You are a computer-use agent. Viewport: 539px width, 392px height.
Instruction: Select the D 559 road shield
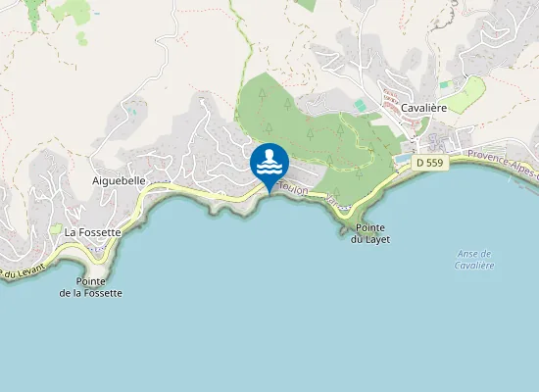(429, 163)
